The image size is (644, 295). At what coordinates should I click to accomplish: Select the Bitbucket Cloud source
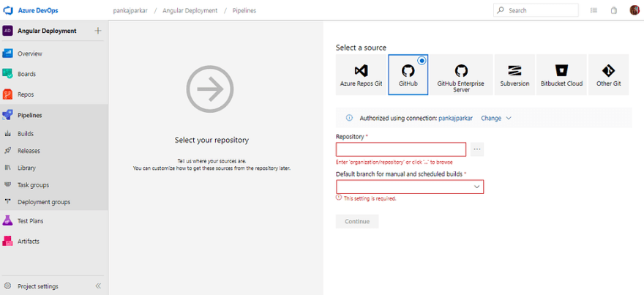[x=561, y=75]
